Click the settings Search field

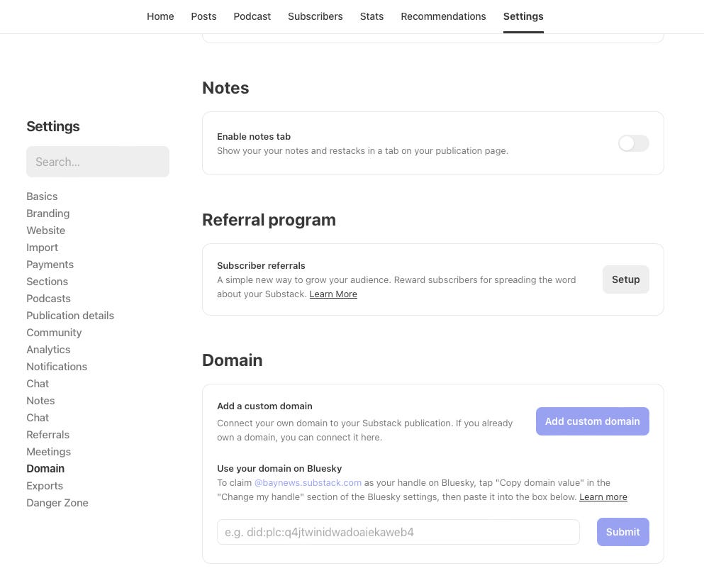tap(98, 162)
